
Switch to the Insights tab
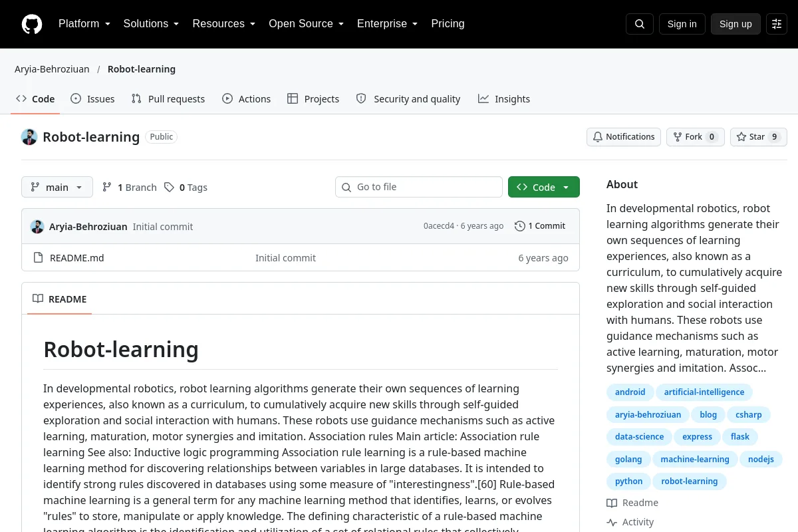(x=504, y=99)
